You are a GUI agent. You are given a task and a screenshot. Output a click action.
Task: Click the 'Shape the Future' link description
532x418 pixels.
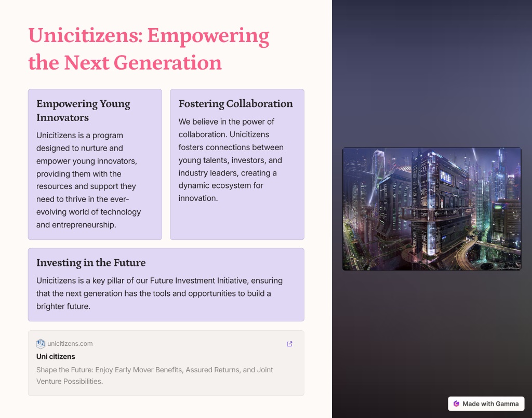pos(154,375)
